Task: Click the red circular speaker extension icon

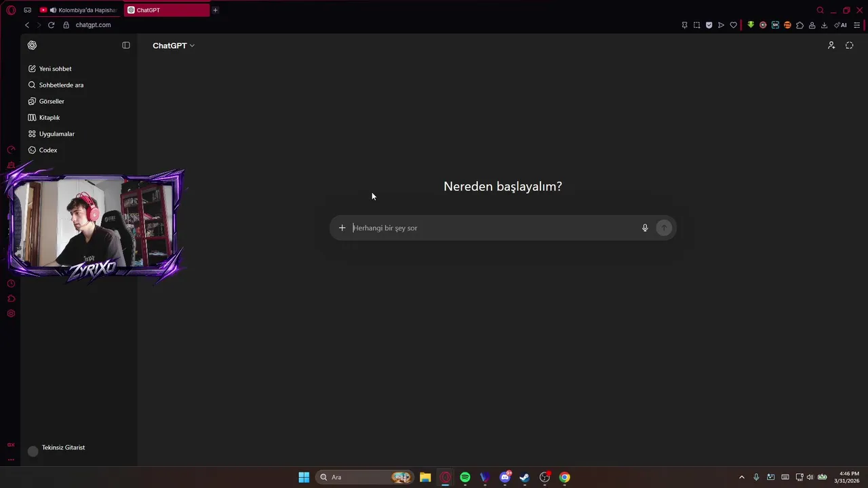Action: 763,25
